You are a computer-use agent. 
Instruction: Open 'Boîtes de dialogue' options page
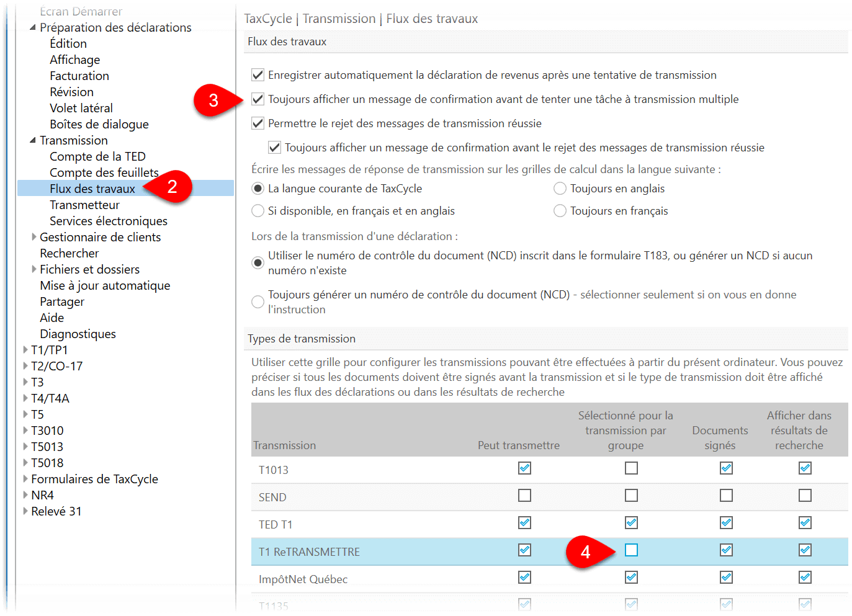[99, 124]
